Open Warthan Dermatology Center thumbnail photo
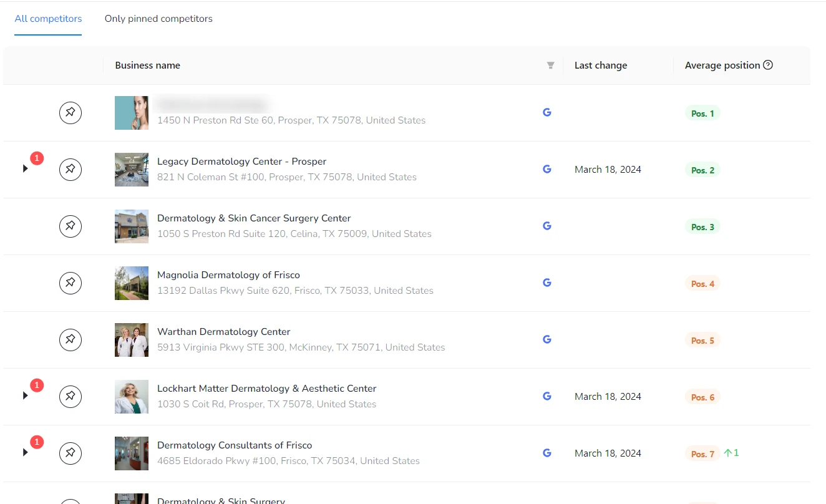Image resolution: width=826 pixels, height=504 pixels. click(x=132, y=340)
